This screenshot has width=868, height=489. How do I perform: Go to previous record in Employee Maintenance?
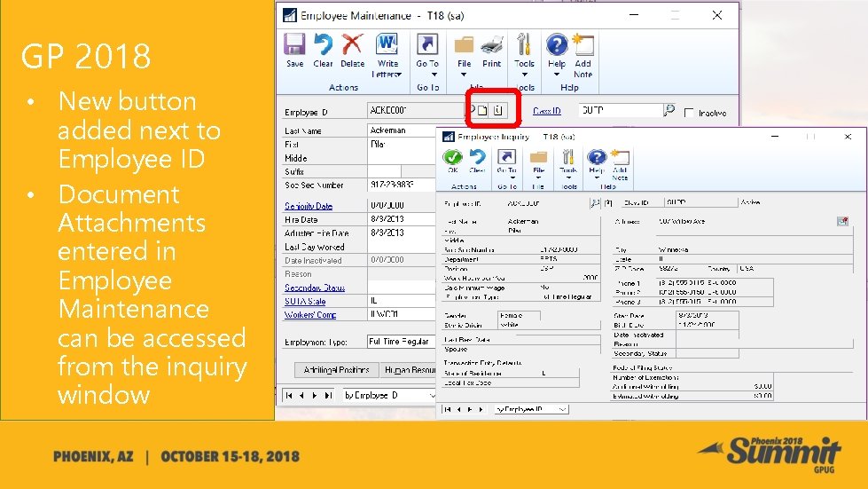[x=301, y=396]
